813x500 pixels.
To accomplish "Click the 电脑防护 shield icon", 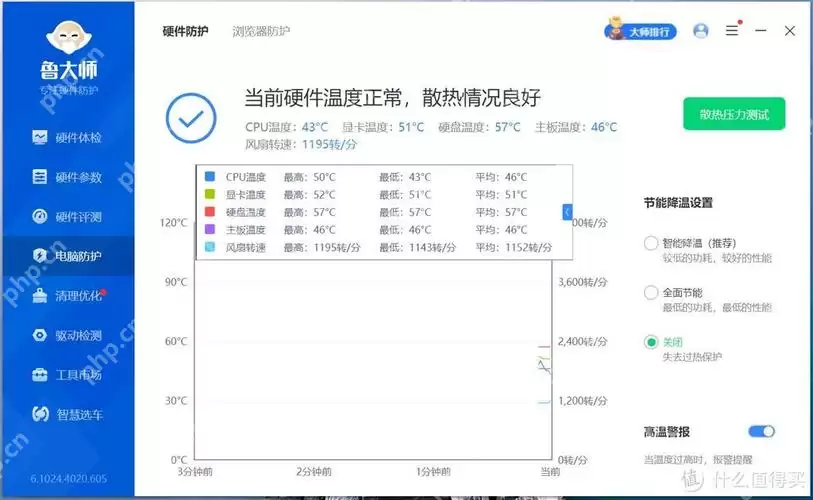I will pyautogui.click(x=39, y=255).
